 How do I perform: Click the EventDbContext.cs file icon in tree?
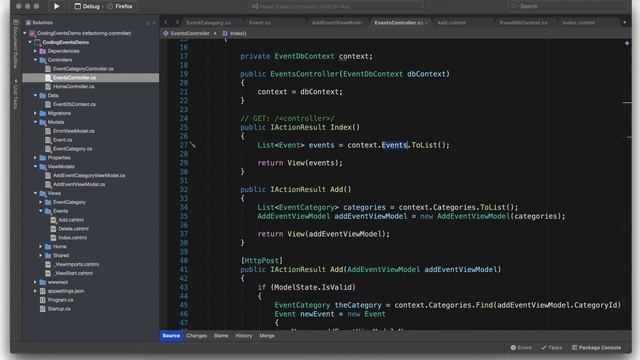pyautogui.click(x=48, y=104)
